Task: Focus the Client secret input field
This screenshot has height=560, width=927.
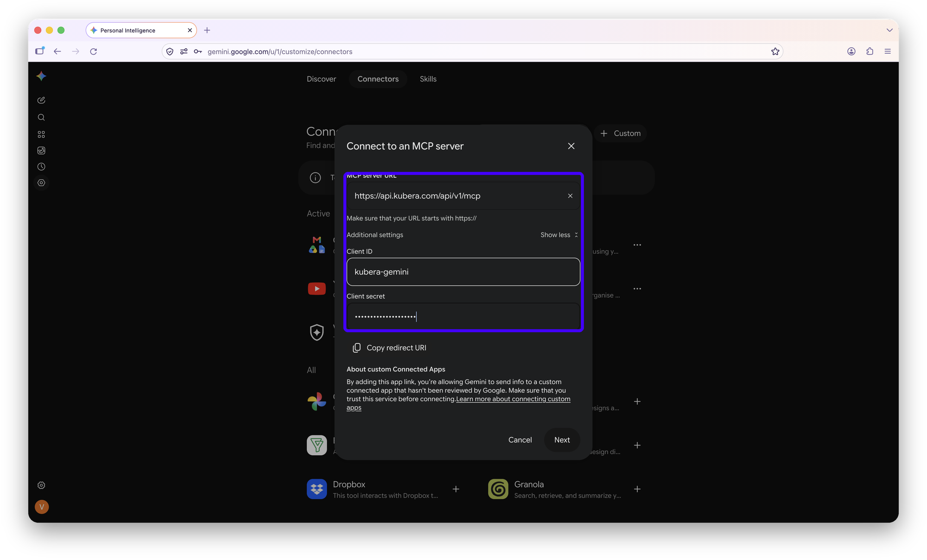Action: click(x=463, y=317)
